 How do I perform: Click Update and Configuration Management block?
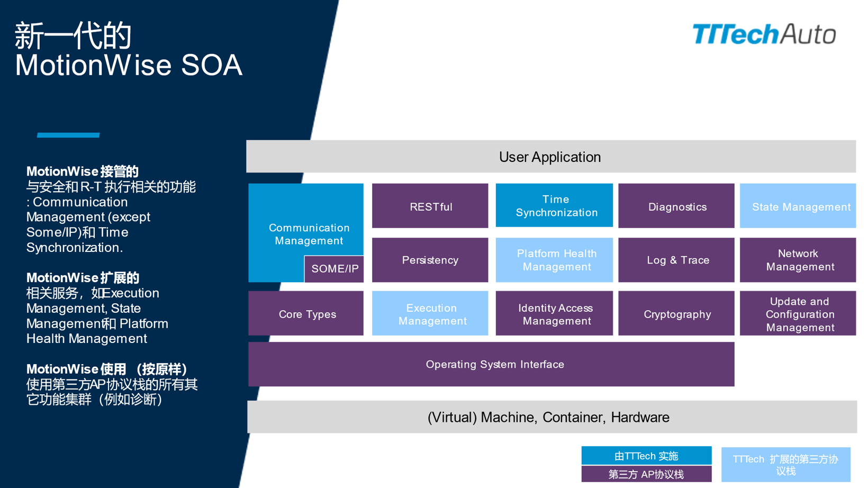pyautogui.click(x=798, y=313)
